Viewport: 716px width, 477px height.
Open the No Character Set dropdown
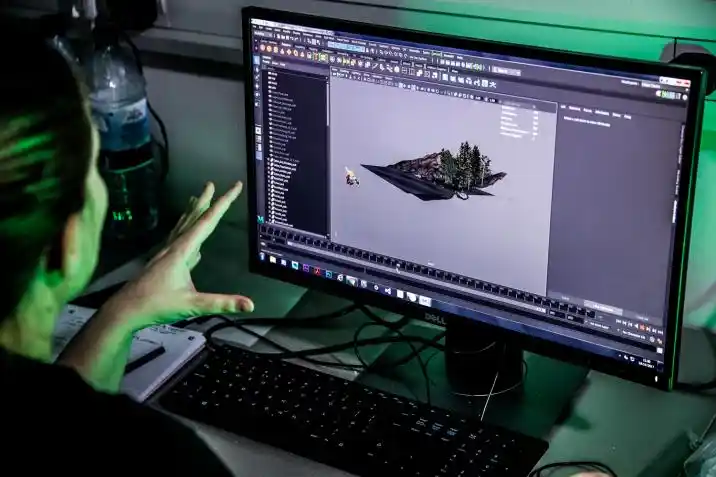(x=635, y=335)
